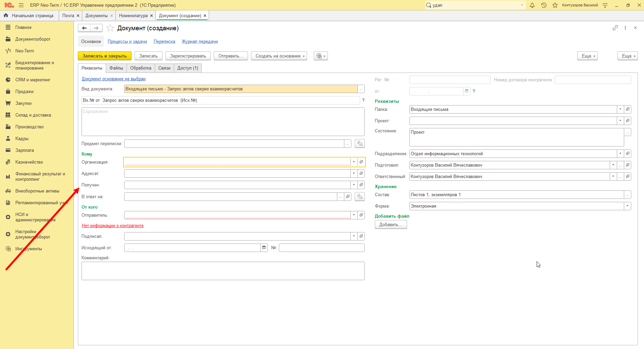This screenshot has height=349, width=644.
Task: Open favorites star in title bar
Action: point(555,5)
